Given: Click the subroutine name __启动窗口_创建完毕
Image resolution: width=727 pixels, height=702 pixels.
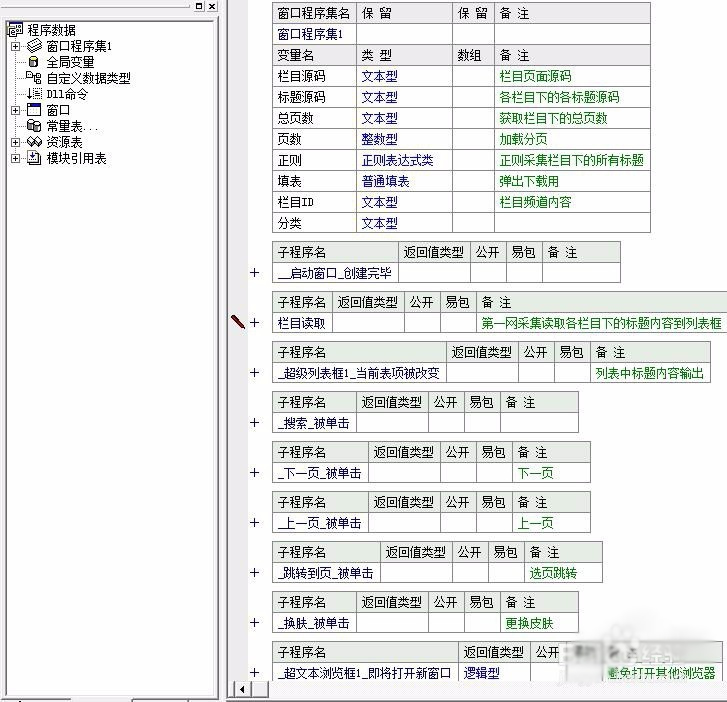Looking at the screenshot, I should (x=335, y=273).
